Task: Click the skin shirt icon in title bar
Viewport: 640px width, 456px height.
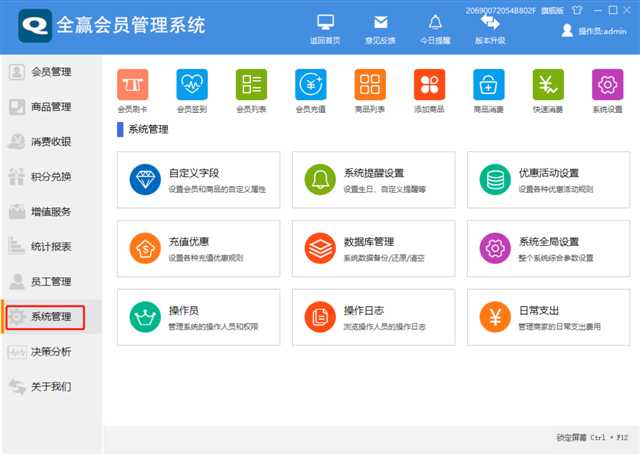Action: click(577, 10)
